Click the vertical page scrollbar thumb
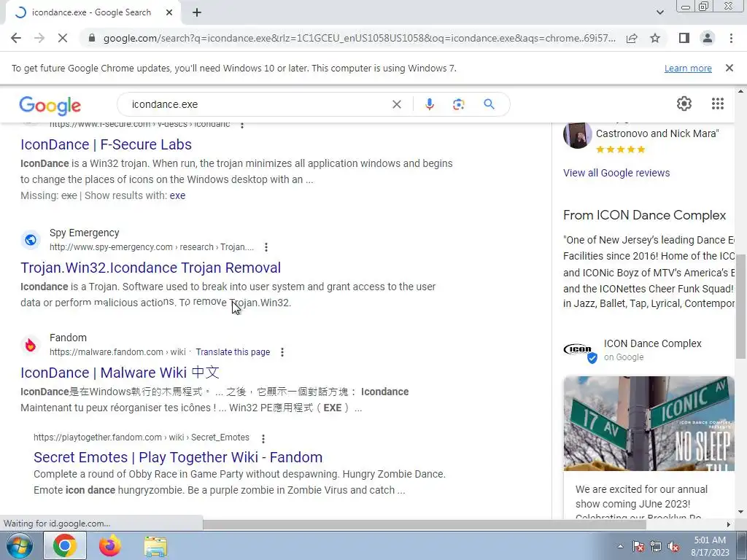 (740, 306)
